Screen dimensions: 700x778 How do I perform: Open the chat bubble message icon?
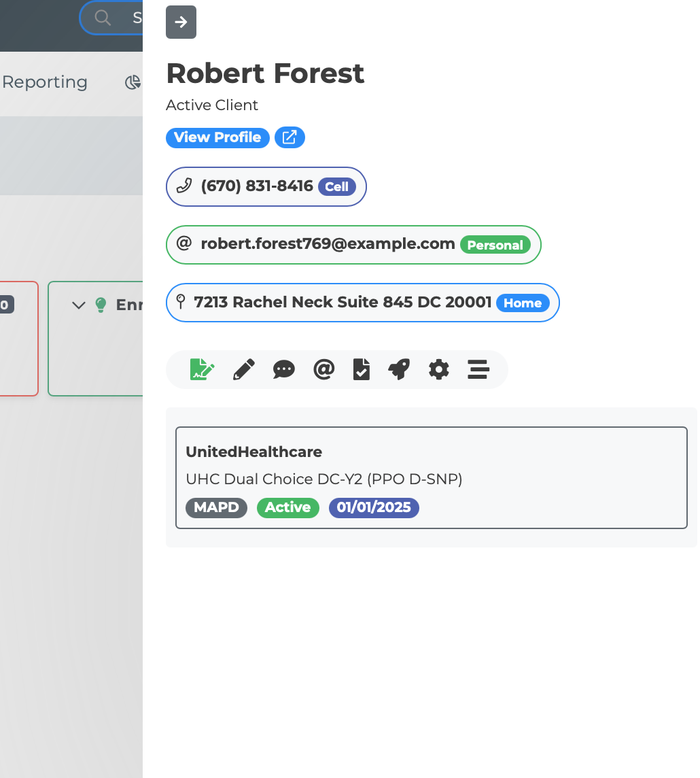(283, 369)
